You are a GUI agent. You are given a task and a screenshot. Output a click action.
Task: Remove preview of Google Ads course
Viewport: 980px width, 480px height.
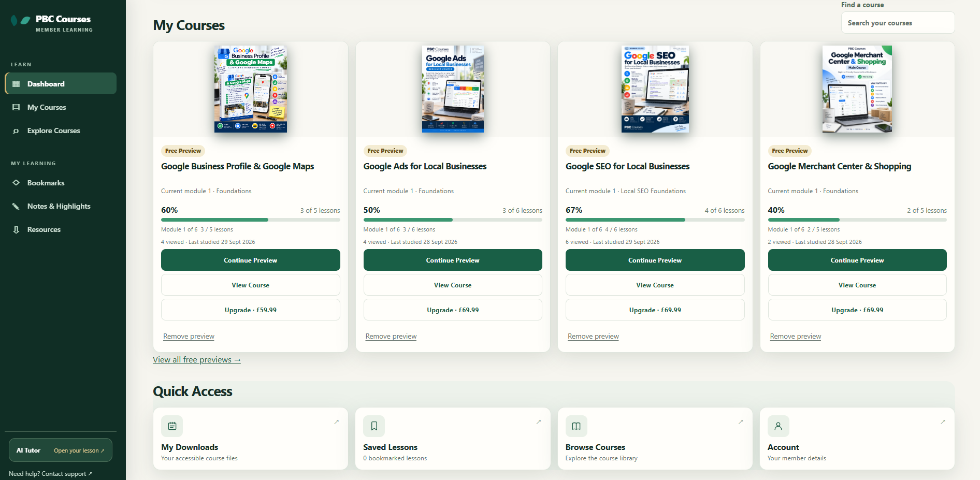click(391, 336)
